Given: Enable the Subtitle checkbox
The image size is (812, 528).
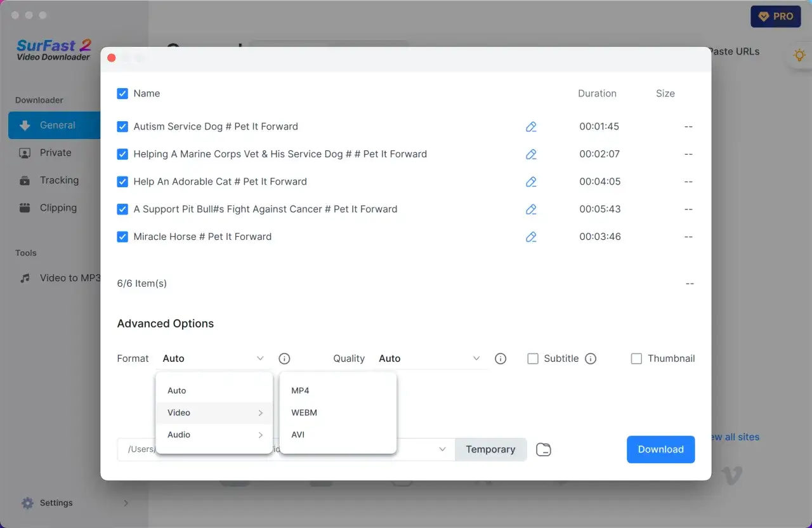Looking at the screenshot, I should coord(533,359).
